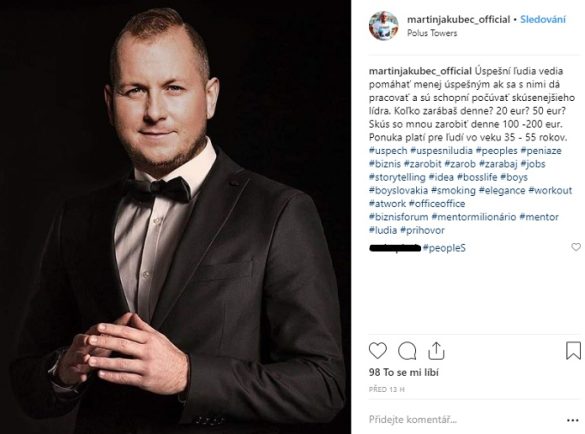Like the post with heart icon
The image size is (585, 434).
pos(378,351)
